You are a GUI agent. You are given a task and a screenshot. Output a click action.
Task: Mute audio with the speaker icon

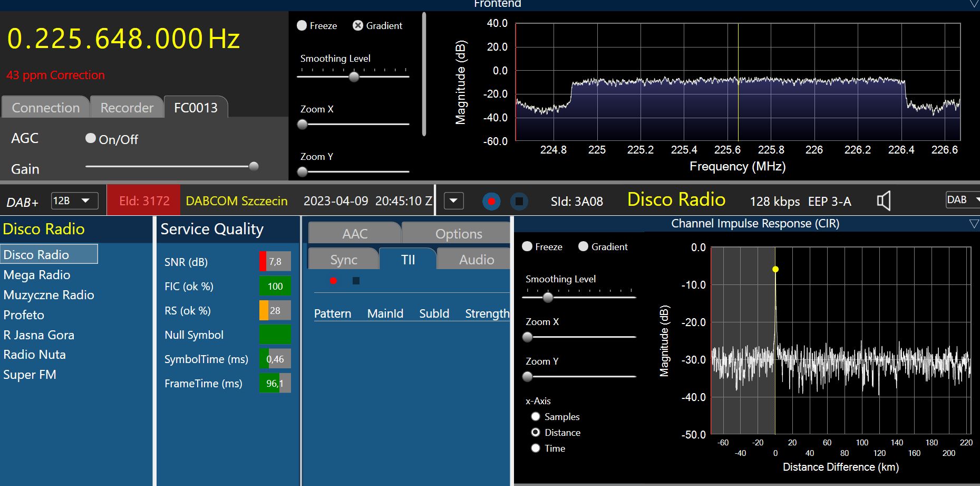tap(884, 201)
